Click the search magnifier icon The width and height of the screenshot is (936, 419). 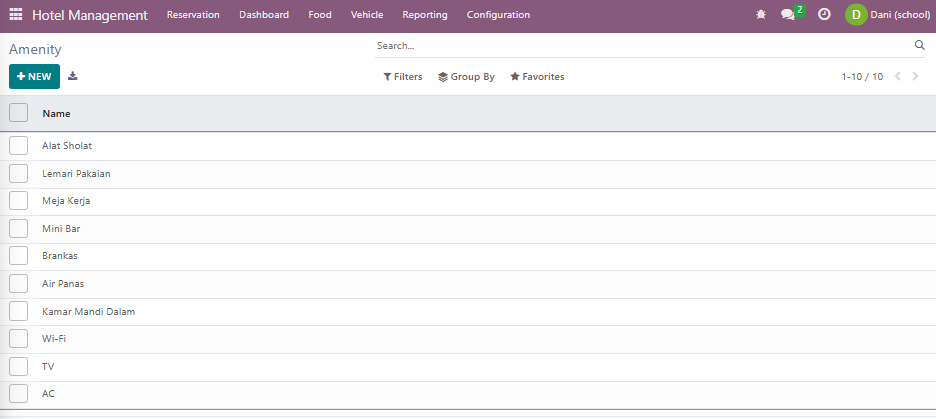(x=919, y=45)
